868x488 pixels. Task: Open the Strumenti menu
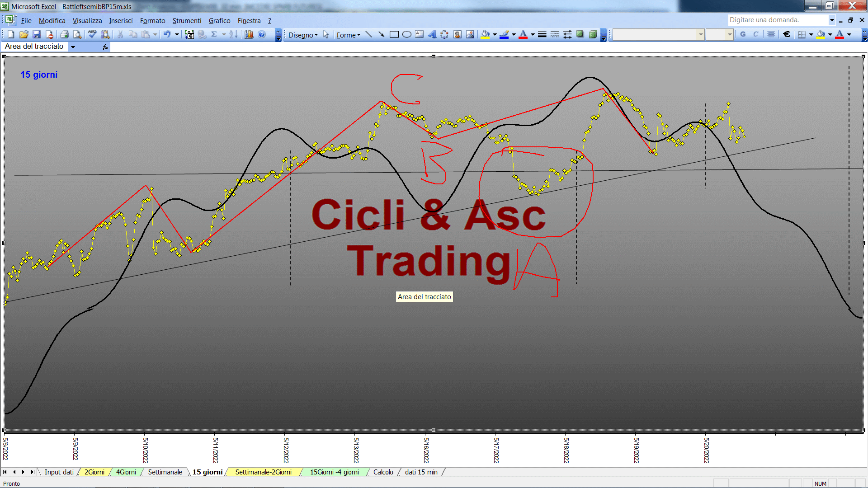click(187, 20)
